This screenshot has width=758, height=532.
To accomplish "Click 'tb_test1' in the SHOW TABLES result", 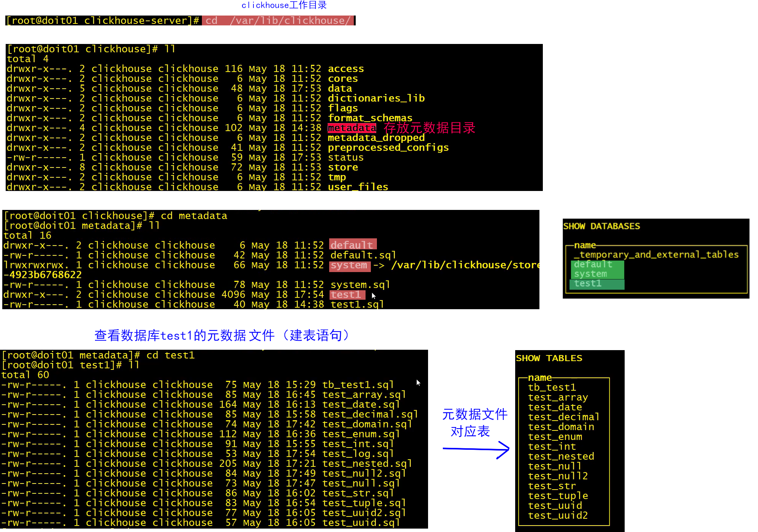I will [552, 387].
